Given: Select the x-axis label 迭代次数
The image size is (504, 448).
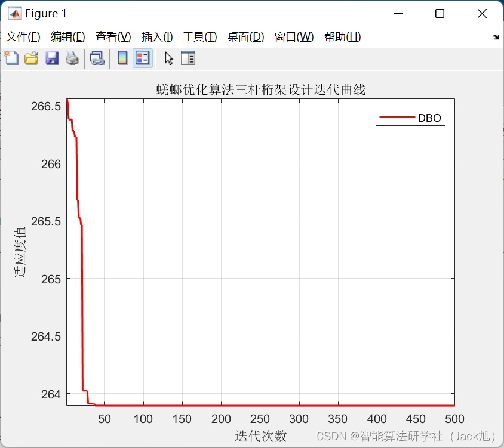Looking at the screenshot, I should tap(261, 436).
